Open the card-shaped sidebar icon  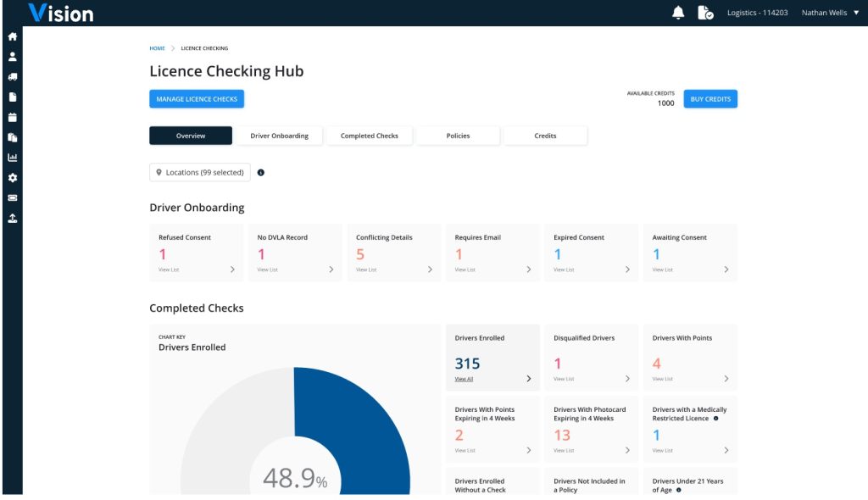pos(12,197)
